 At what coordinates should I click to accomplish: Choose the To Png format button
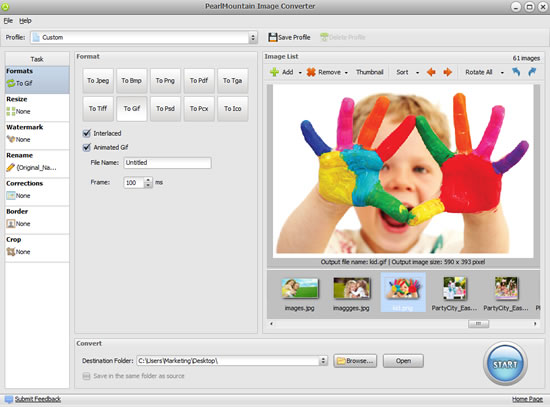pyautogui.click(x=165, y=81)
